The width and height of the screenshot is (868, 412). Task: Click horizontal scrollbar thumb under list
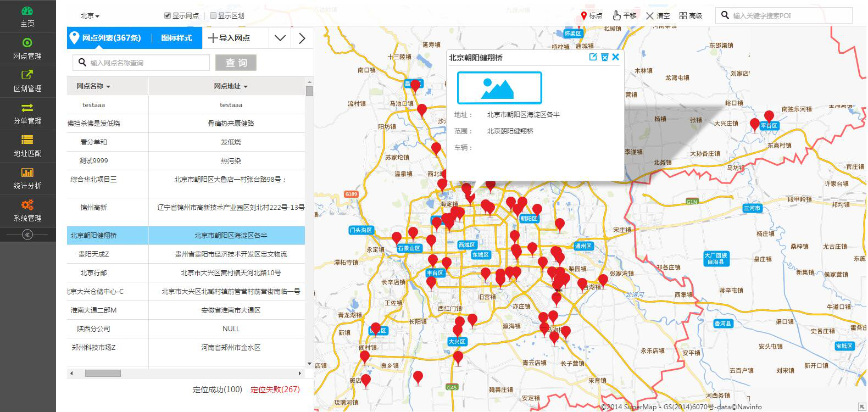click(103, 374)
